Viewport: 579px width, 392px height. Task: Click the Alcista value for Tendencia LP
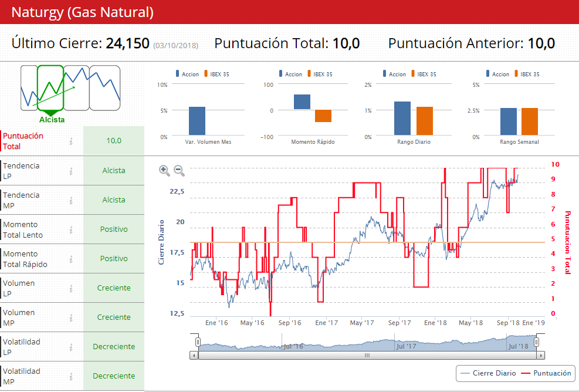pyautogui.click(x=114, y=171)
